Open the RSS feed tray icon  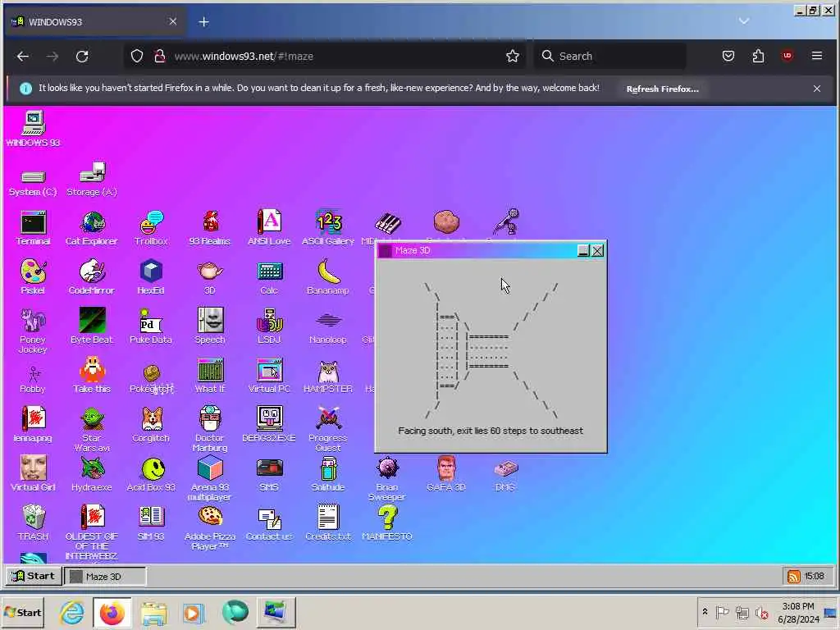click(793, 577)
